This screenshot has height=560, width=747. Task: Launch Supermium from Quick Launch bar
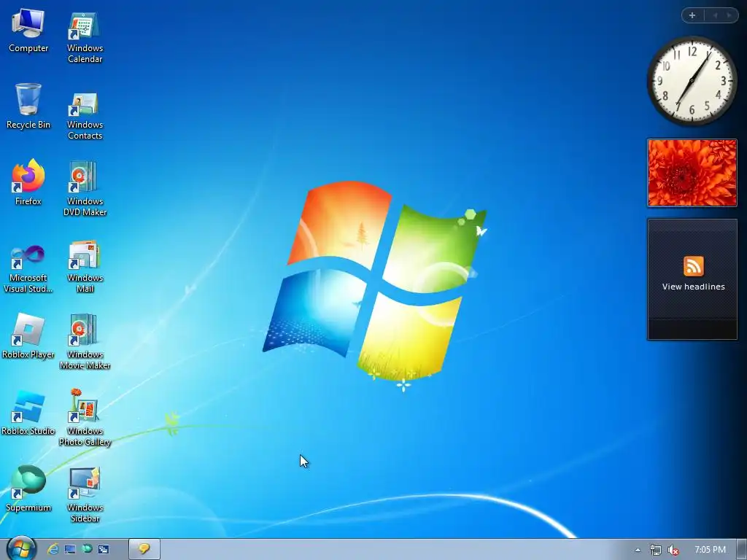pos(87,550)
